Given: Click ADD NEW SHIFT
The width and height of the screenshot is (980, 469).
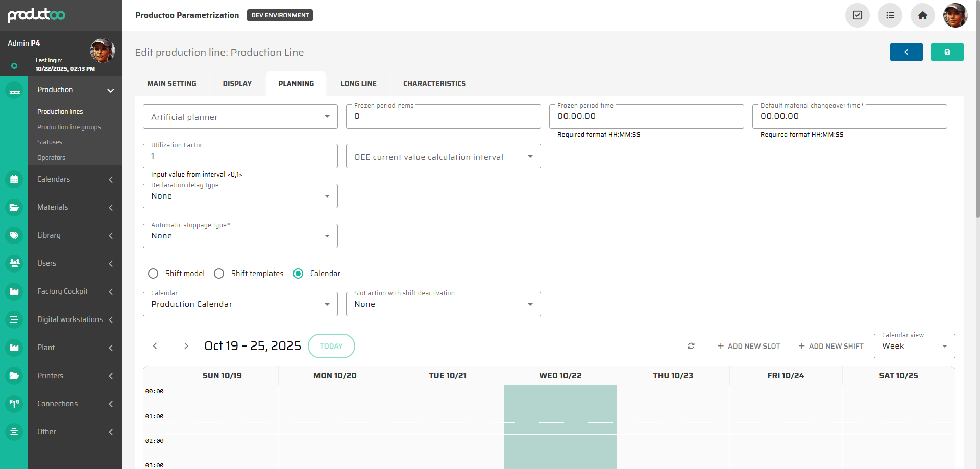Looking at the screenshot, I should 831,346.
